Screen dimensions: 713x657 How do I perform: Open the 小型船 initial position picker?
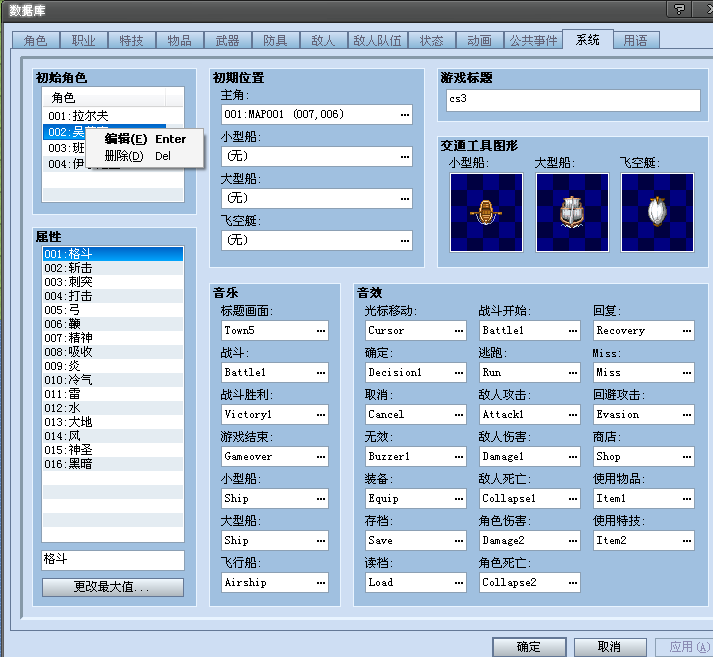pyautogui.click(x=405, y=156)
